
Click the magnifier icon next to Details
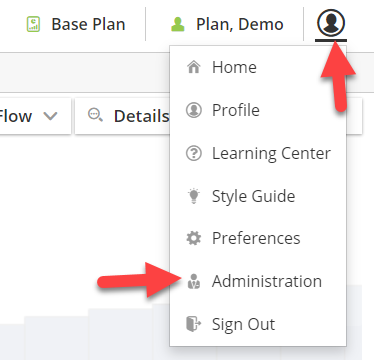tap(95, 115)
